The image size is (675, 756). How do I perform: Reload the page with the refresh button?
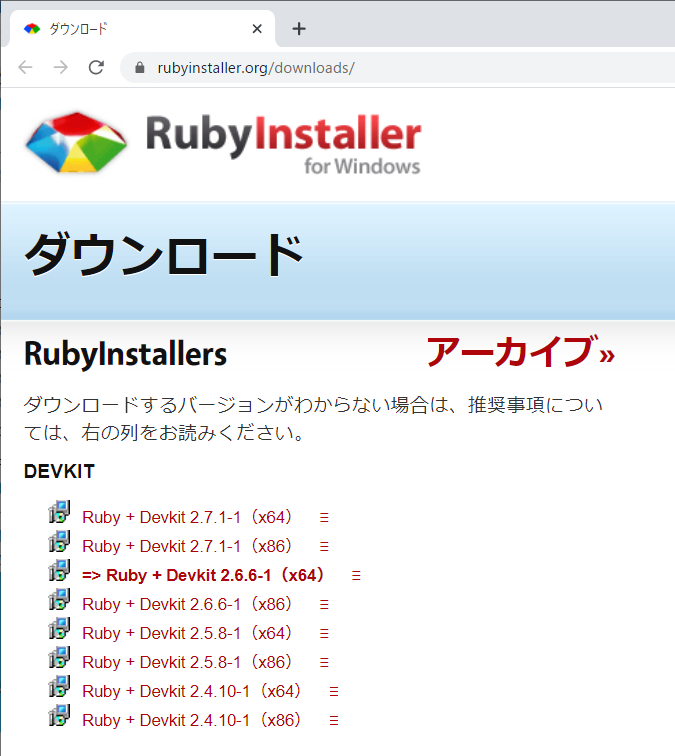click(96, 68)
